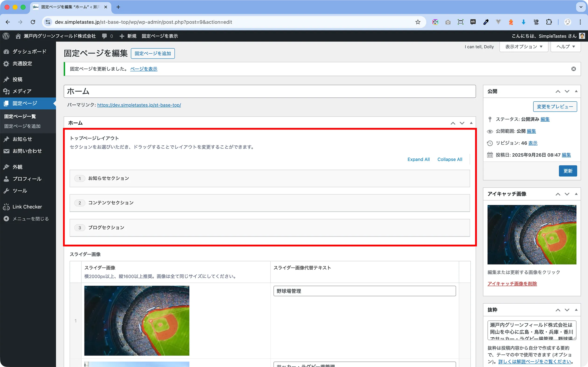Open the メディア sidebar menu
The image size is (588, 367).
click(x=22, y=91)
